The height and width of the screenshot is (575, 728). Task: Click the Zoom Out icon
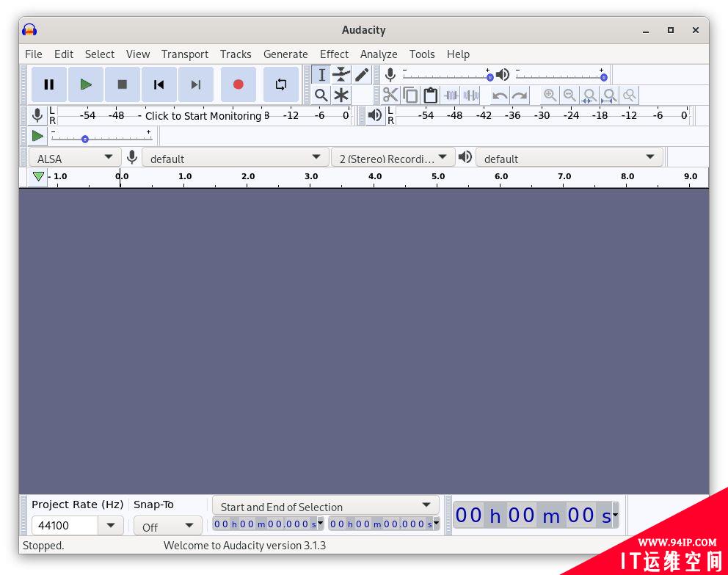tap(569, 95)
